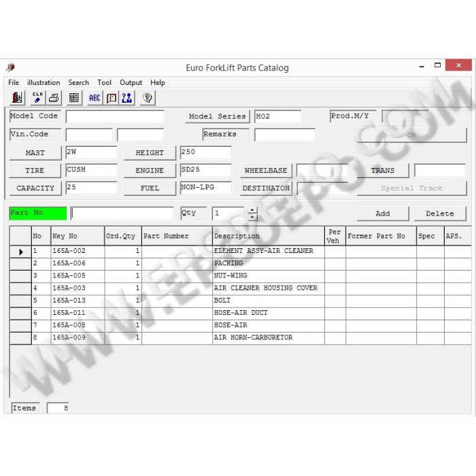
Task: Open the Tool menu
Action: click(104, 82)
